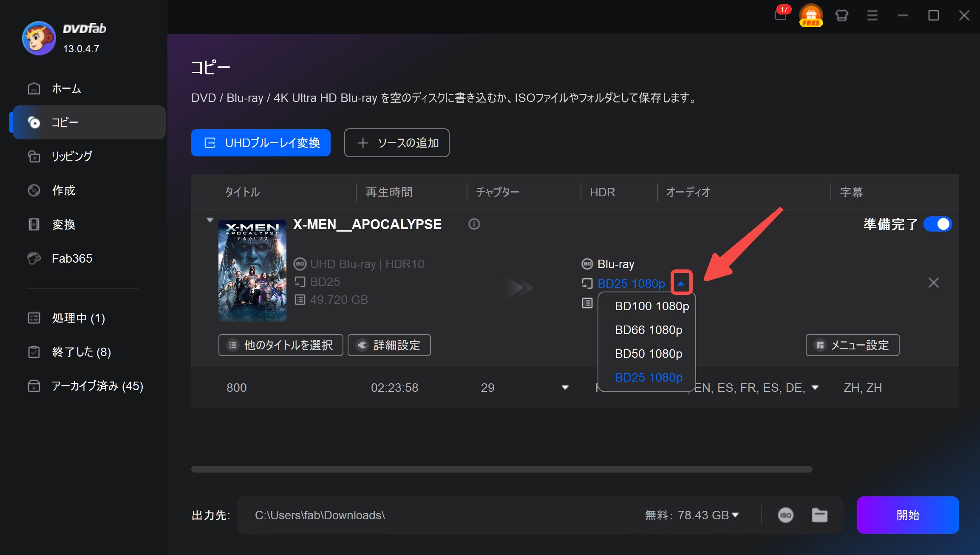The width and height of the screenshot is (980, 555).
Task: Click the UHDブルーレイ変換 mode button
Action: point(261,143)
